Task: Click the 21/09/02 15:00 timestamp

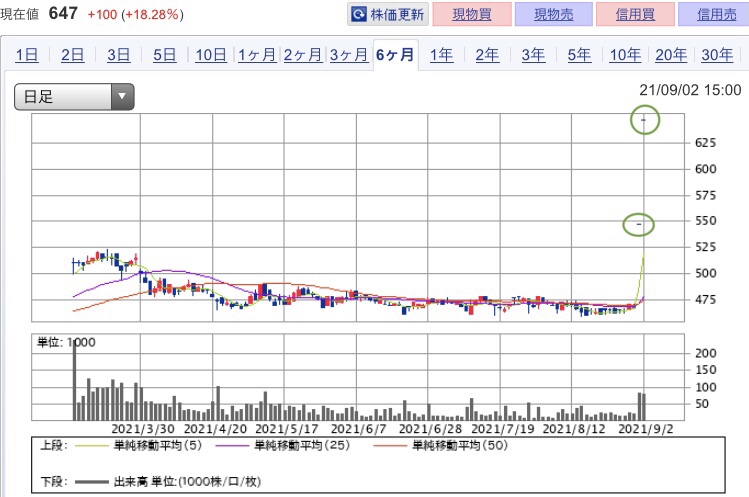Action: 690,90
